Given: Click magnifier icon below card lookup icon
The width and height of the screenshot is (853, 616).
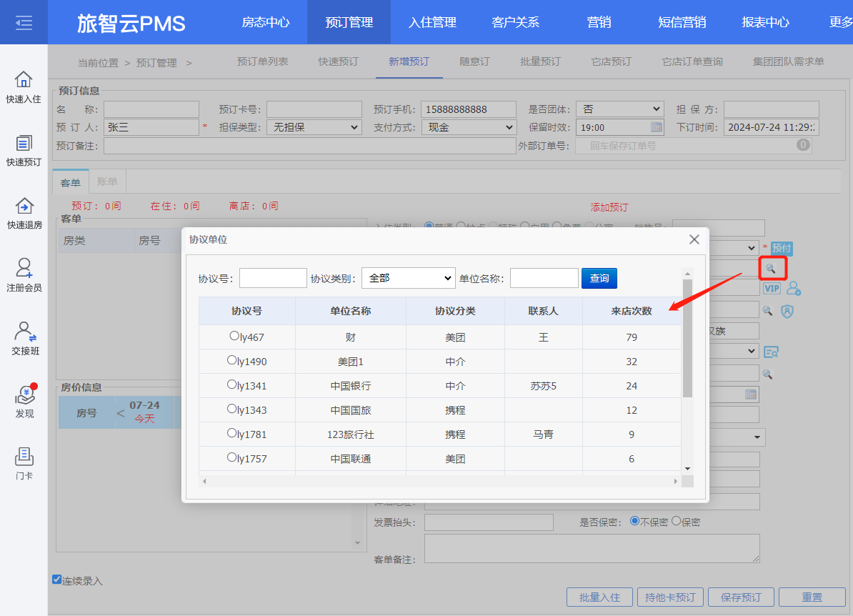Looking at the screenshot, I should point(767,374).
